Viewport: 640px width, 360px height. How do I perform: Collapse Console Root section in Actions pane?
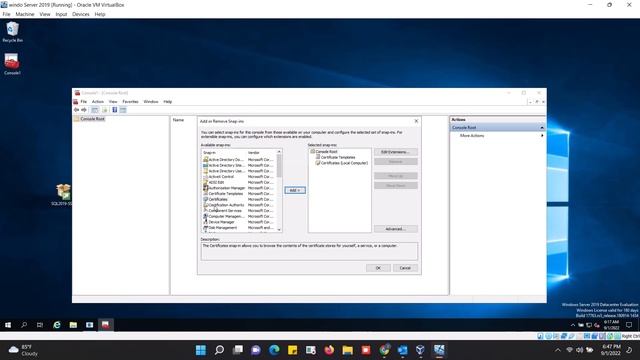click(x=542, y=128)
